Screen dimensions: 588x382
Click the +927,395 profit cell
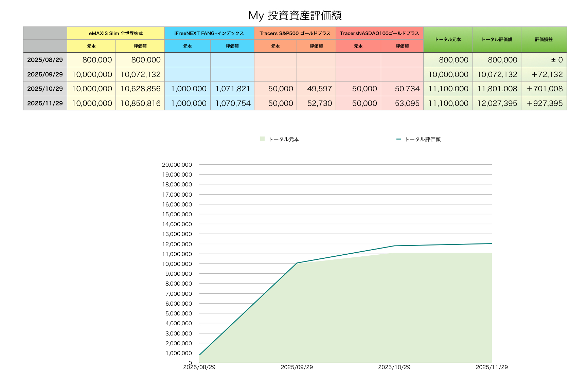(x=544, y=103)
